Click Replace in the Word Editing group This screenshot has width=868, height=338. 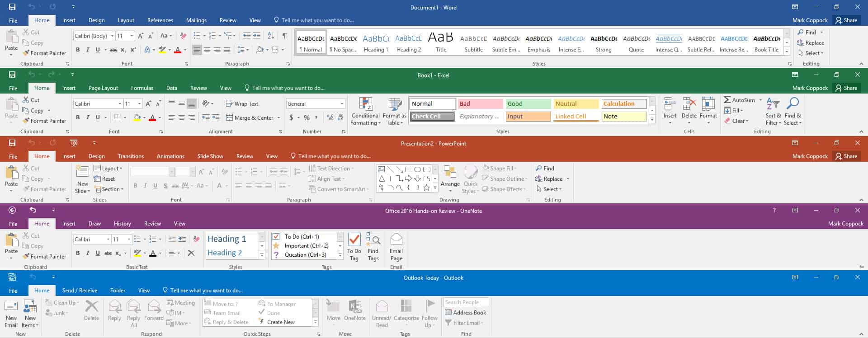click(x=811, y=43)
